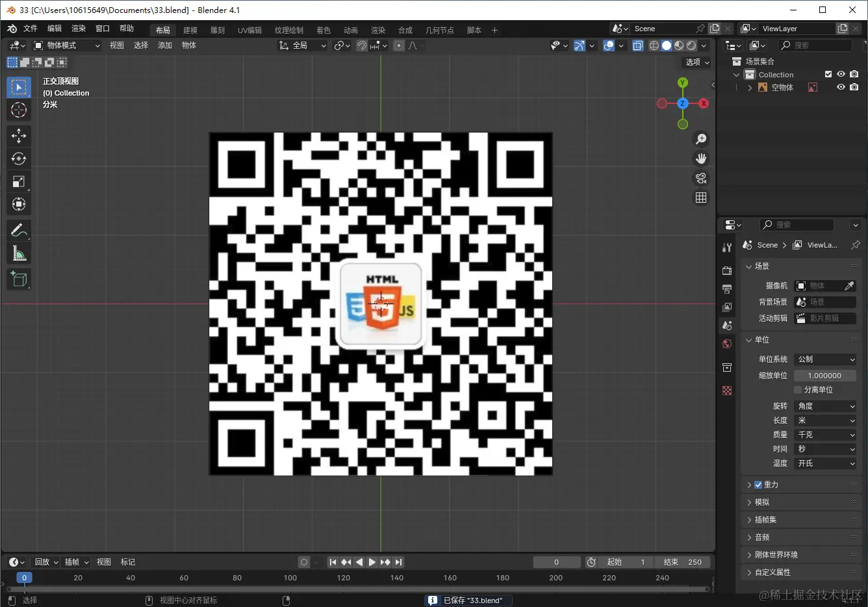Expand the 模拟 panel
The height and width of the screenshot is (607, 868).
(802, 502)
